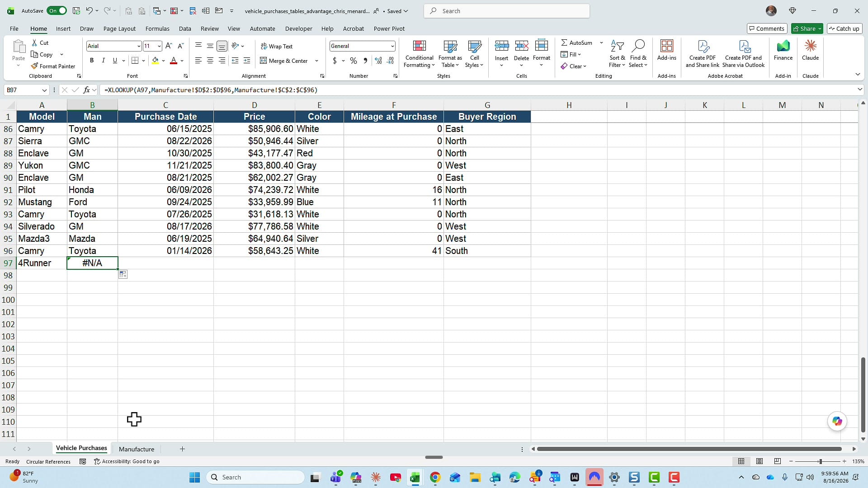Toggle Bottom Align
This screenshot has height=488, width=868.
pyautogui.click(x=222, y=46)
